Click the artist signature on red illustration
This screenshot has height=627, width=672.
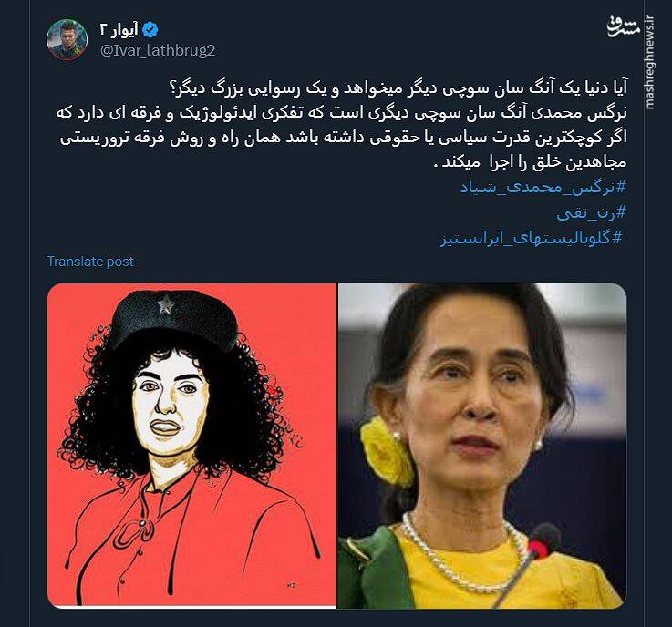(x=292, y=585)
